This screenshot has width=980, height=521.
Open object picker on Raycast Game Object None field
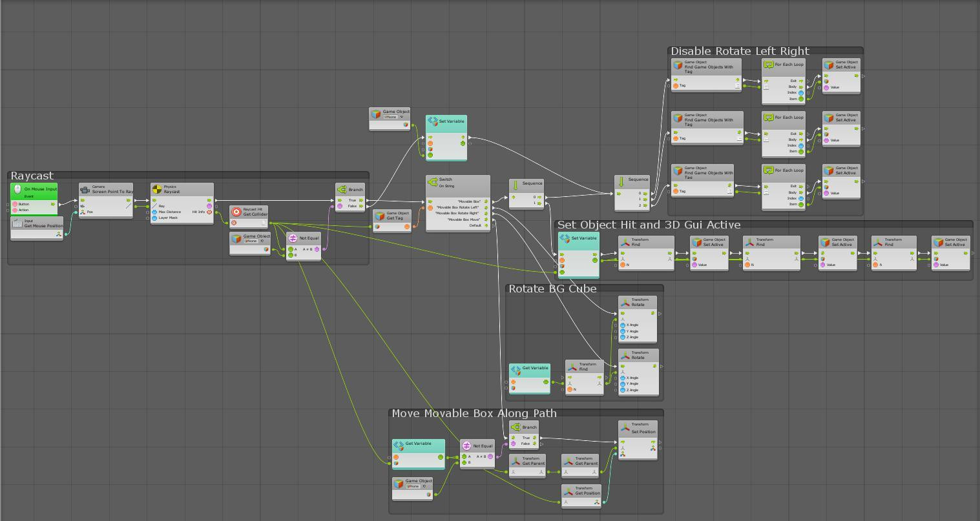pyautogui.click(x=262, y=241)
